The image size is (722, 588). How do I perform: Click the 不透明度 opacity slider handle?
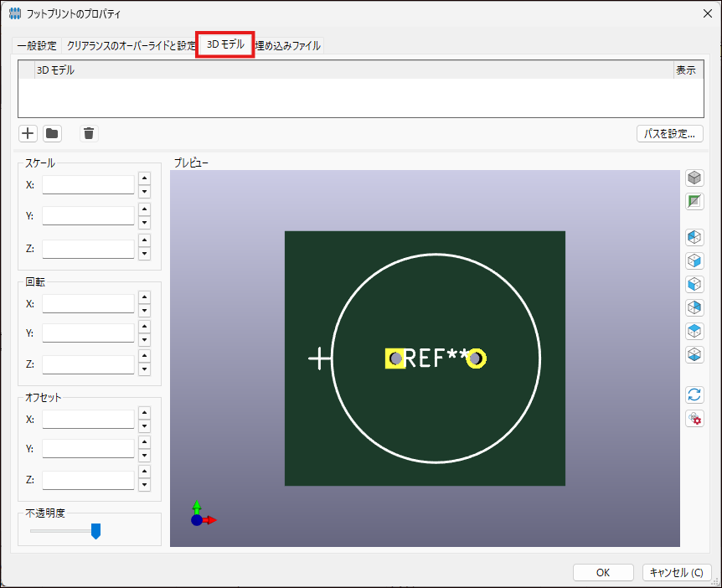95,531
